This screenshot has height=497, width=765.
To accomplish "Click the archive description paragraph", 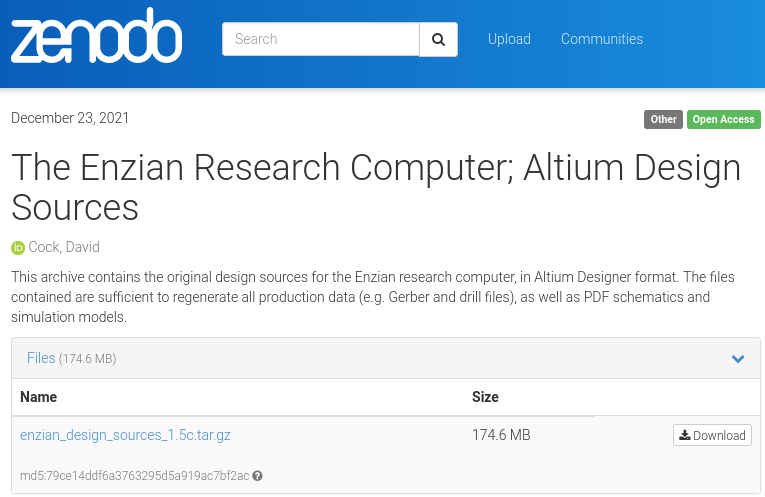I will (373, 297).
